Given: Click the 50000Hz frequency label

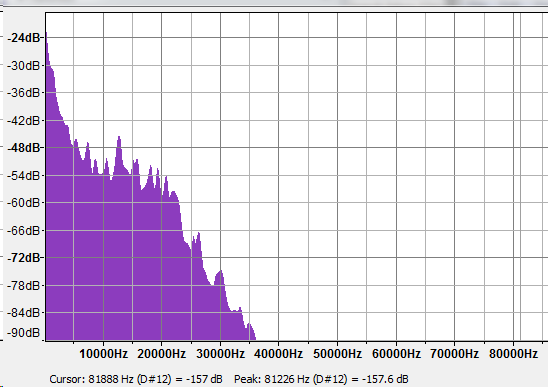Looking at the screenshot, I should click(338, 354).
